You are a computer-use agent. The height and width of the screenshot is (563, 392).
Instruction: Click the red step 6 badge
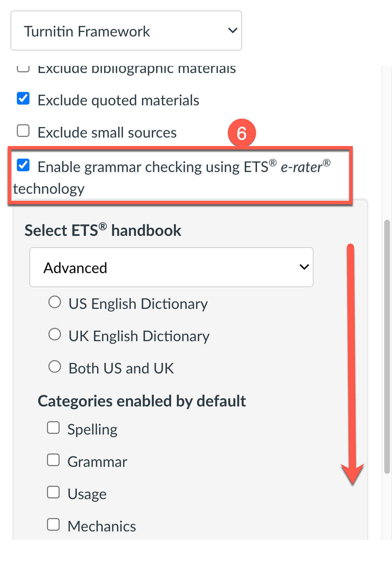point(242,133)
